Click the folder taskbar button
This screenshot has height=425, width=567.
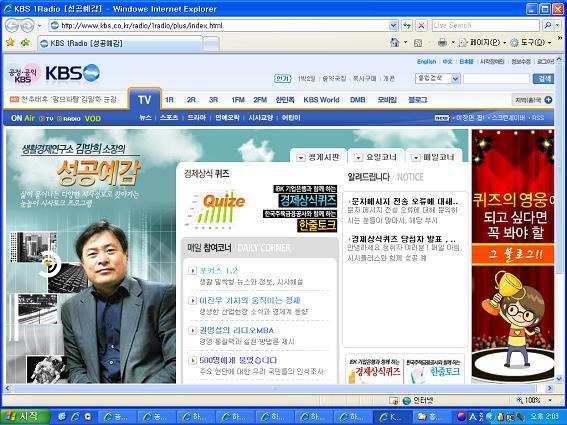coord(431,417)
